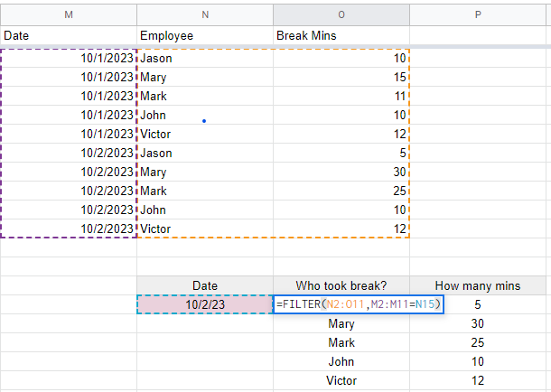The image size is (551, 392).
Task: Select the pink 10/2/23 date criteria cell
Action: [205, 304]
